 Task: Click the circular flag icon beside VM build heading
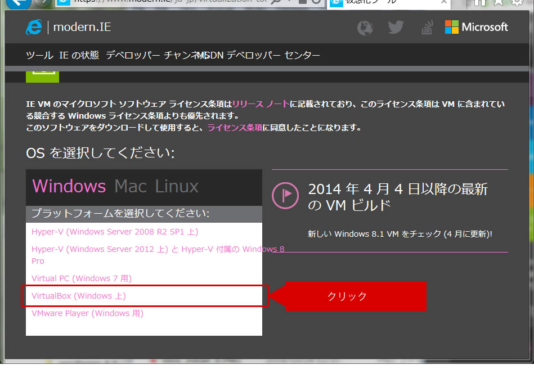(285, 196)
